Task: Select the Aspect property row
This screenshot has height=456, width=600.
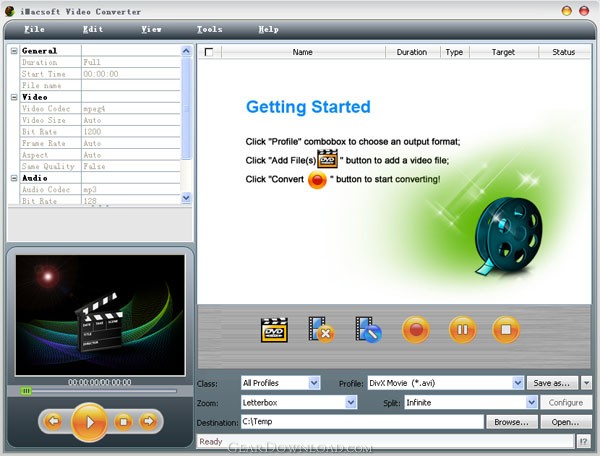Action: (100, 155)
